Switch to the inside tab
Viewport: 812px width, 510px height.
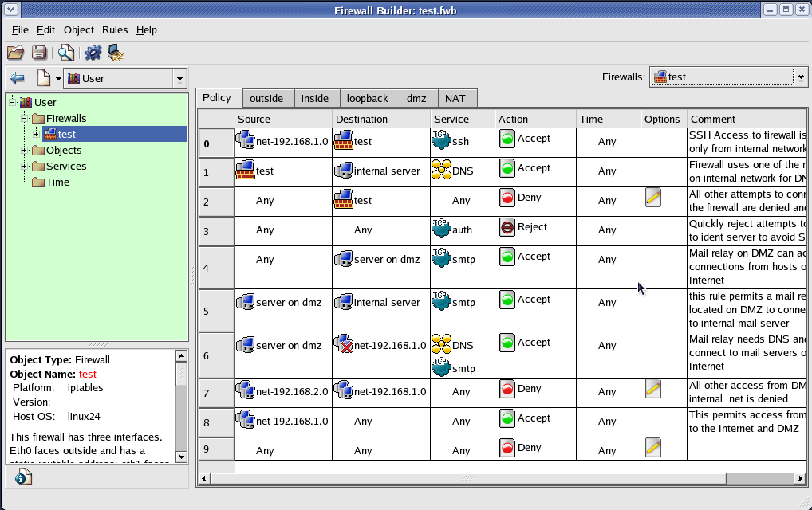pyautogui.click(x=315, y=98)
